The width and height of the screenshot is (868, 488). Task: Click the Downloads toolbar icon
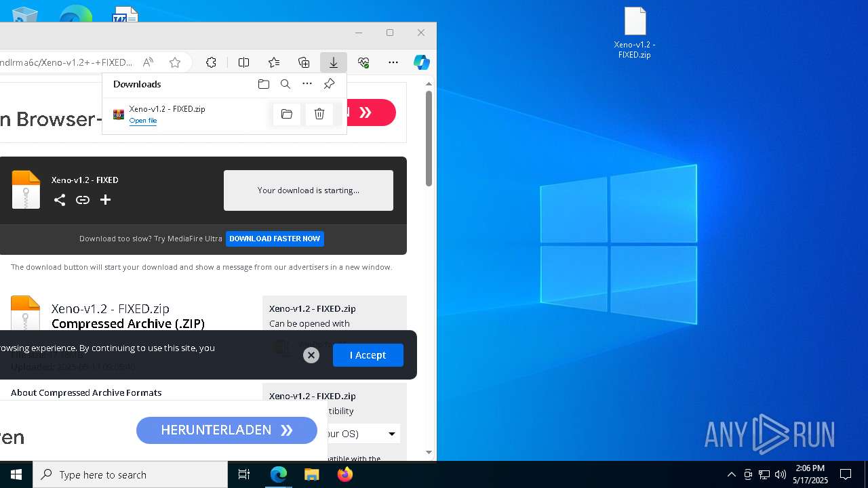334,62
